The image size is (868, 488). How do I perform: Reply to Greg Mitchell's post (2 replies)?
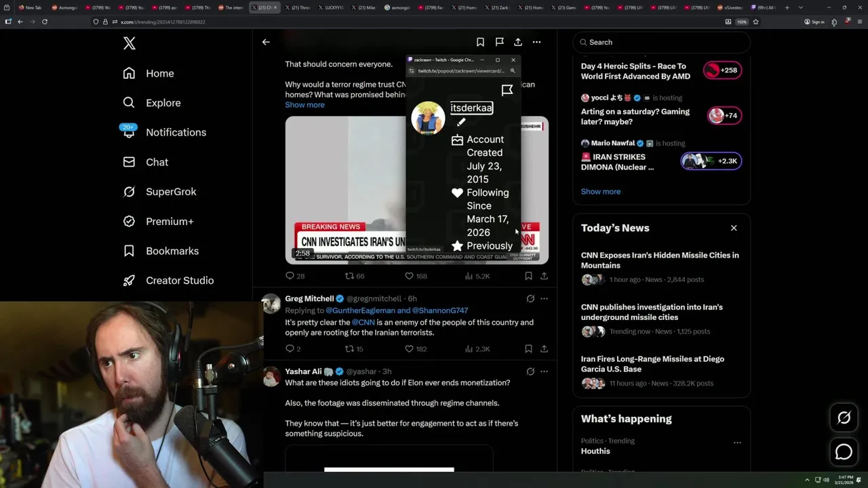click(292, 349)
